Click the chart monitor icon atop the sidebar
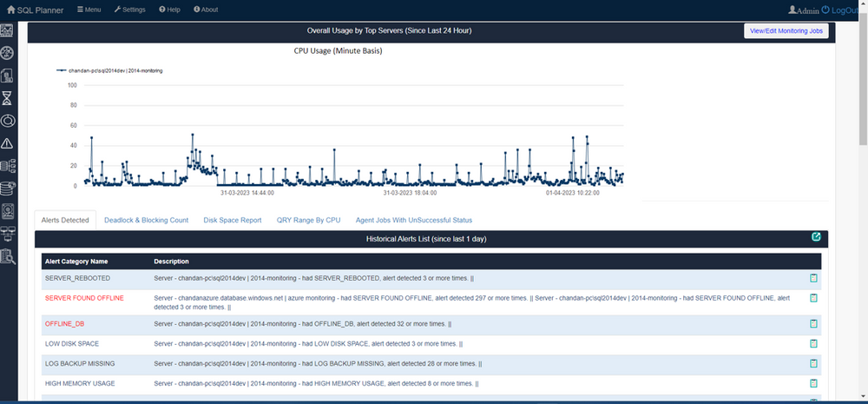 tap(8, 30)
